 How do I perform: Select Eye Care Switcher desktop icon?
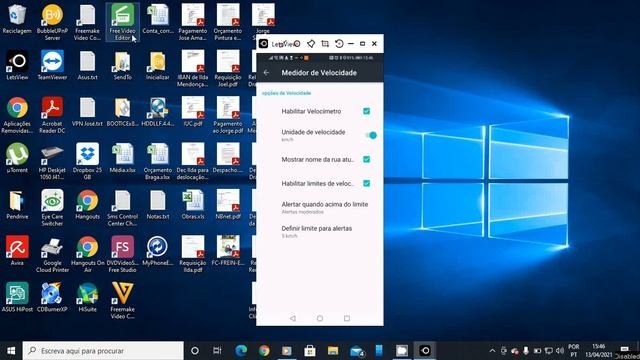(x=52, y=208)
